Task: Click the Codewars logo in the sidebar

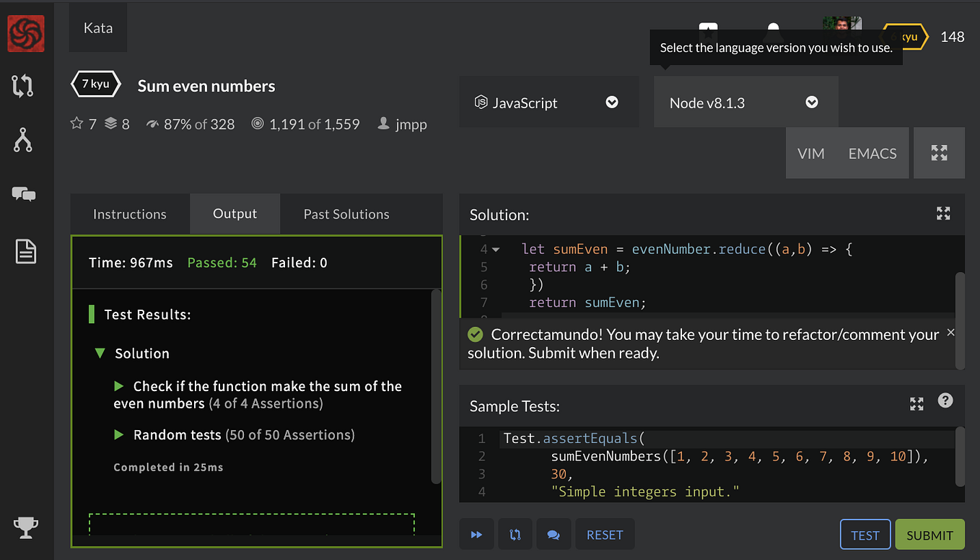Action: tap(25, 33)
